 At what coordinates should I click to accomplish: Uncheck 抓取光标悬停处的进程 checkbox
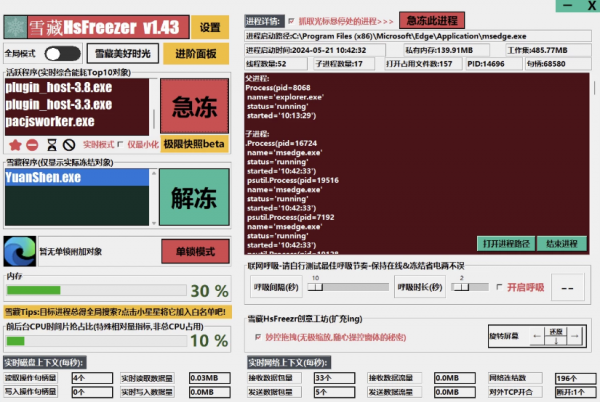(x=291, y=21)
